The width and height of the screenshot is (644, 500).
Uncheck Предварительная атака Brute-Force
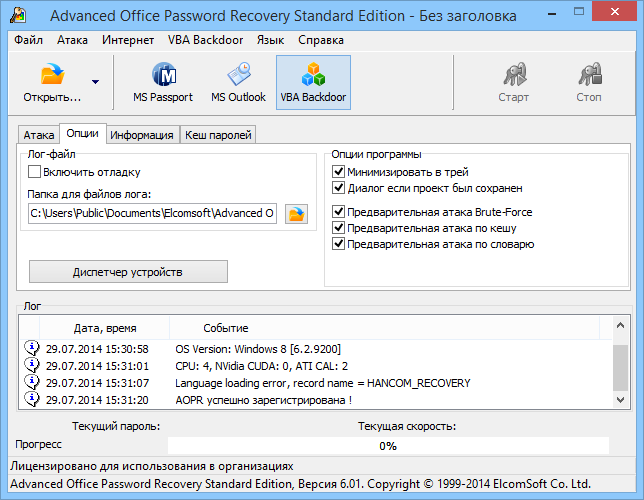[x=338, y=212]
